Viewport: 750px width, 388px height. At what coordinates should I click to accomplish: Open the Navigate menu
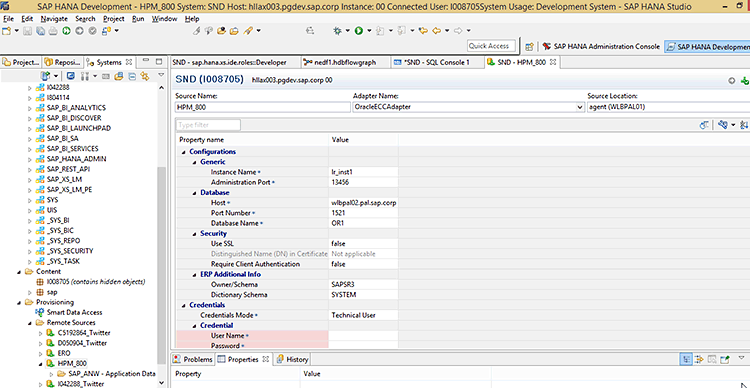tap(54, 19)
